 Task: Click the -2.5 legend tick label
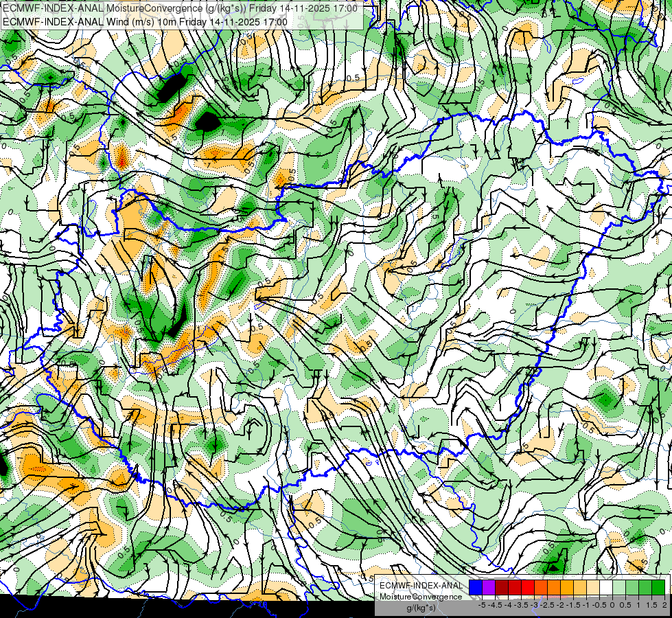(548, 605)
